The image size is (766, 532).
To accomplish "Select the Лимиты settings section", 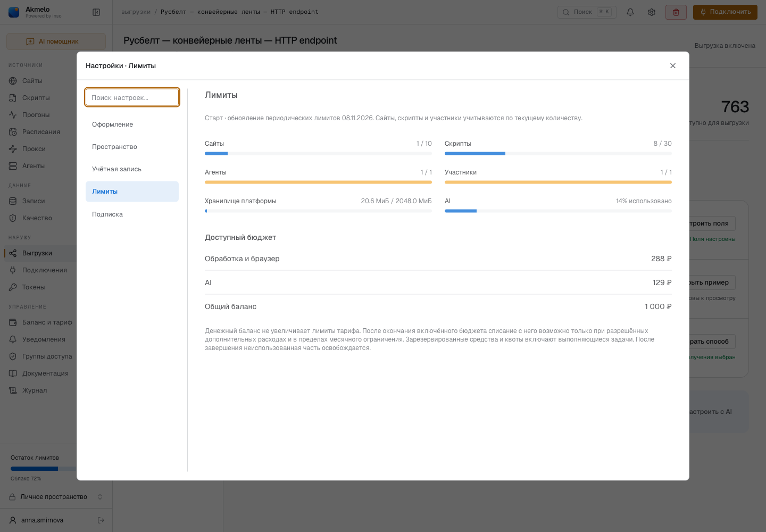I will [x=132, y=192].
